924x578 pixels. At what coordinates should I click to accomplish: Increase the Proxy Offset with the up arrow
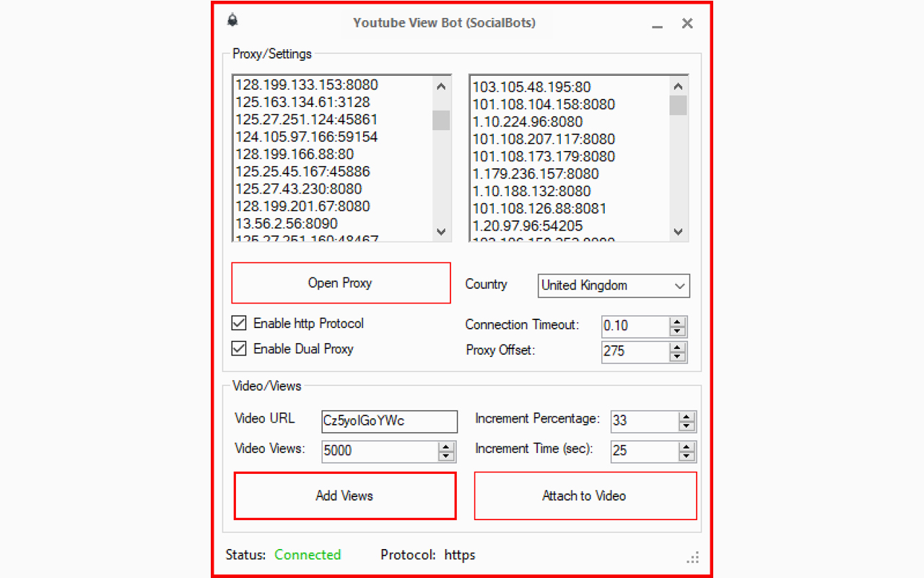[x=677, y=347]
